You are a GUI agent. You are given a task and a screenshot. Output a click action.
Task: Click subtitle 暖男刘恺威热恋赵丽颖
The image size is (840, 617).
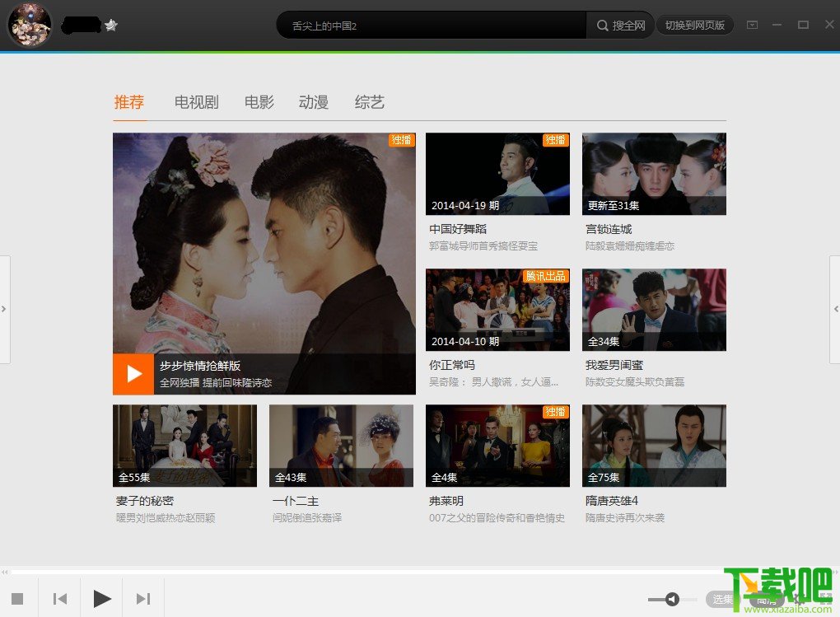pyautogui.click(x=166, y=518)
